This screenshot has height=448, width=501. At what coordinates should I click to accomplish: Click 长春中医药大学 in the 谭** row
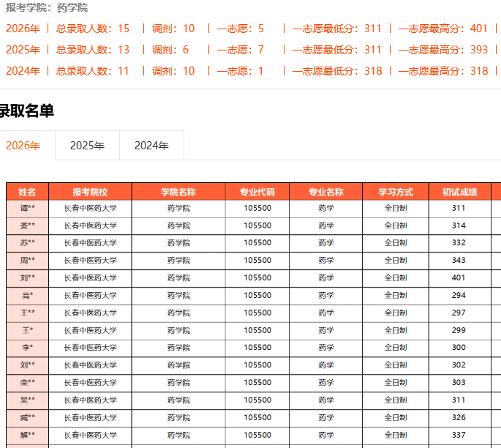pyautogui.click(x=91, y=208)
